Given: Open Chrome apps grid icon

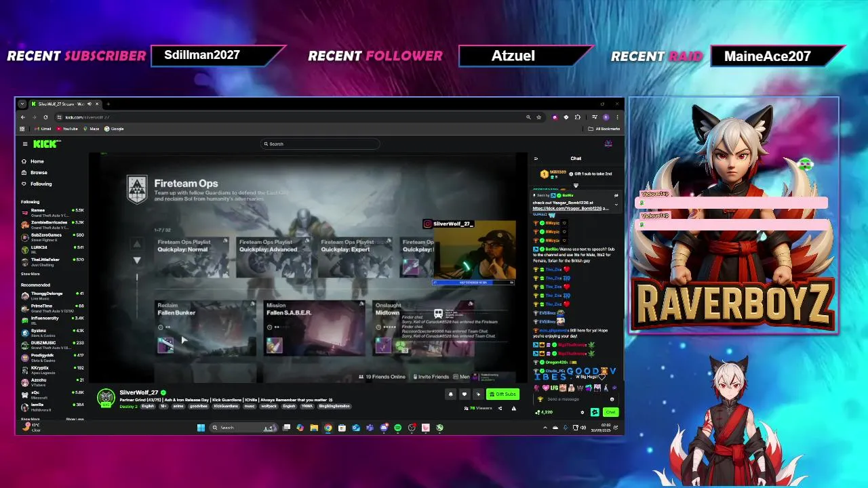Looking at the screenshot, I should tap(22, 129).
